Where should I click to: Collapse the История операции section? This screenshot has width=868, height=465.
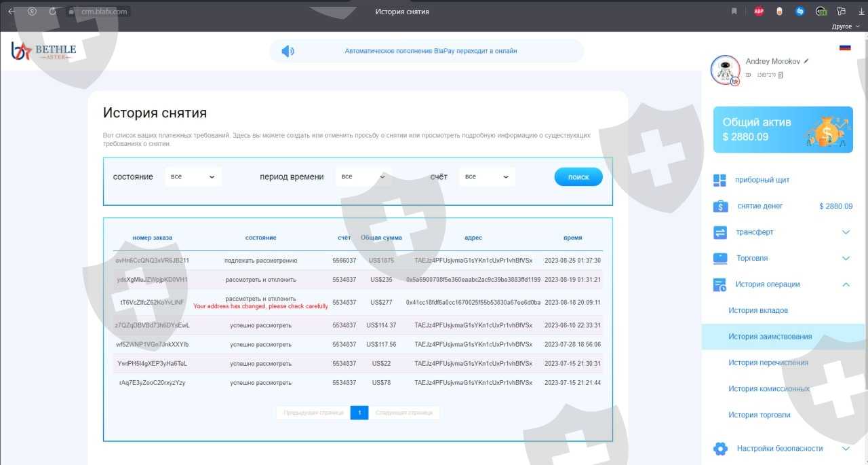[x=846, y=284]
